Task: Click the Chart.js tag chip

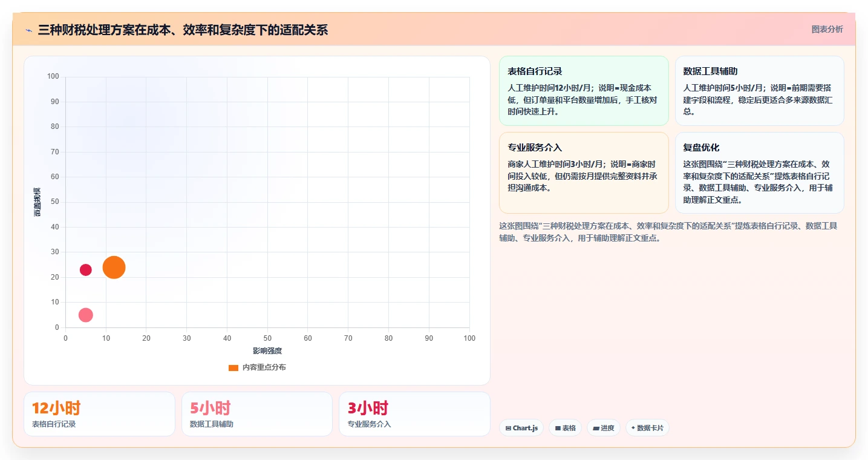Action: (x=521, y=428)
